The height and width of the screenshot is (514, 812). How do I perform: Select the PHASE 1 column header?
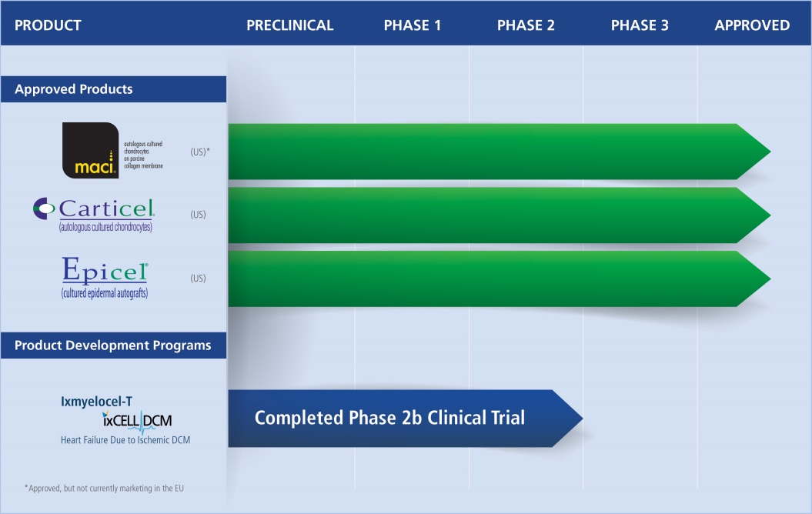pyautogui.click(x=412, y=25)
